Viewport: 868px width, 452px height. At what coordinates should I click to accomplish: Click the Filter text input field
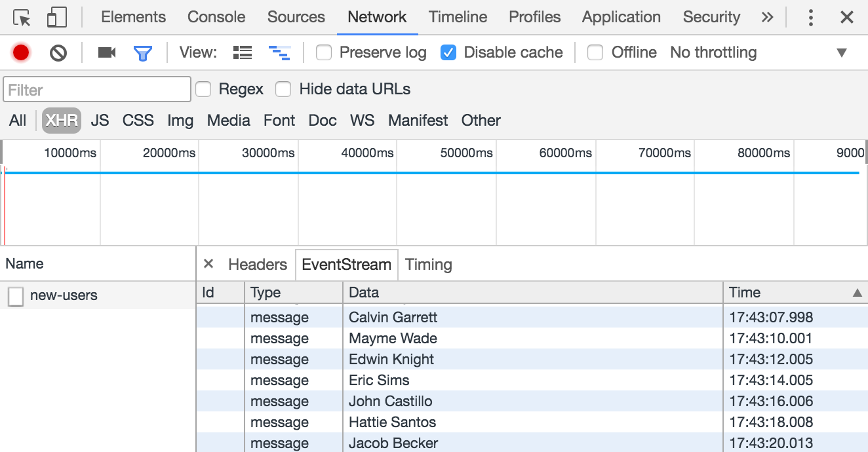[x=97, y=90]
